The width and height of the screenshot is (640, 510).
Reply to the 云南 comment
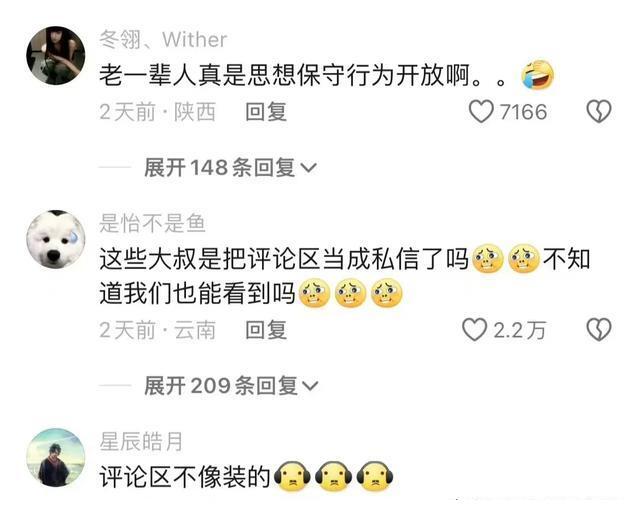pyautogui.click(x=266, y=330)
